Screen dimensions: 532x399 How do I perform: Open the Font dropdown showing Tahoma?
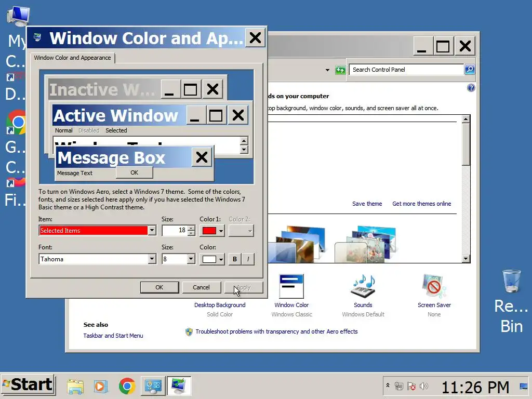click(152, 259)
